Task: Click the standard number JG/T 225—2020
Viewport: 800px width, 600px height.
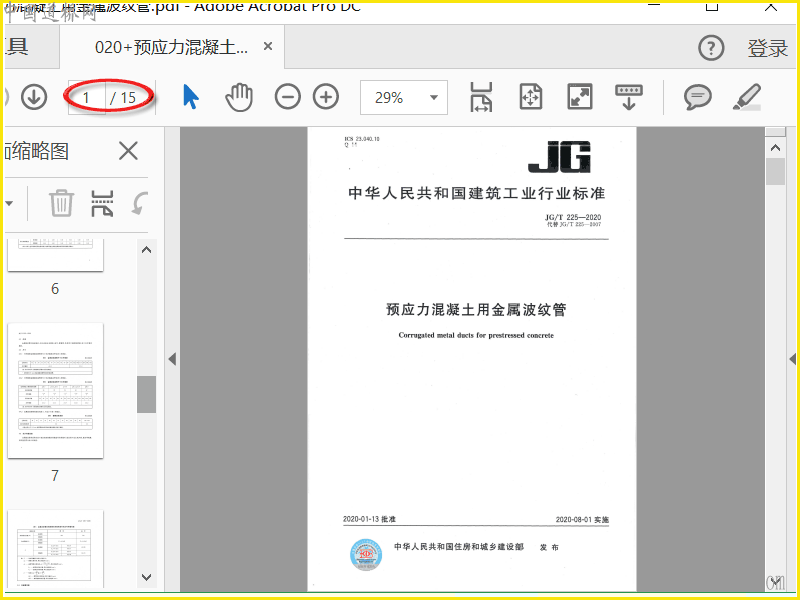Action: 573,217
